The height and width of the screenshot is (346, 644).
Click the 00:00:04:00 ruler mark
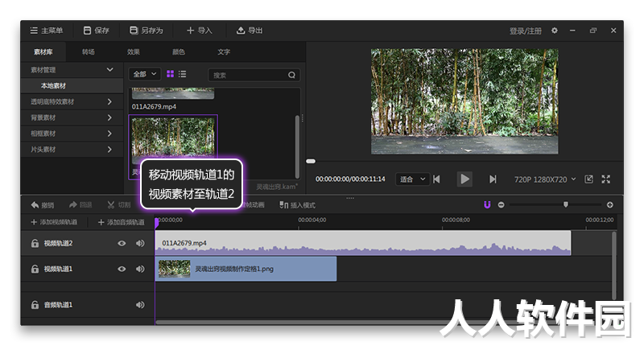[312, 220]
